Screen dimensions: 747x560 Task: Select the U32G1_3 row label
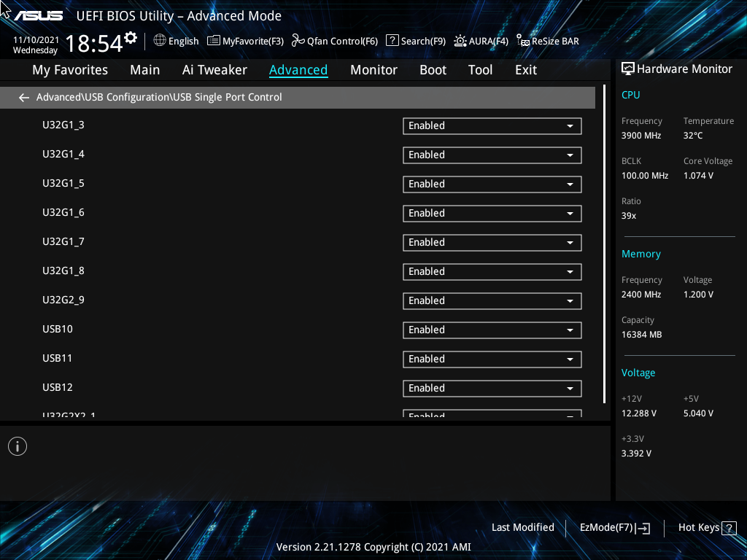[x=63, y=125]
